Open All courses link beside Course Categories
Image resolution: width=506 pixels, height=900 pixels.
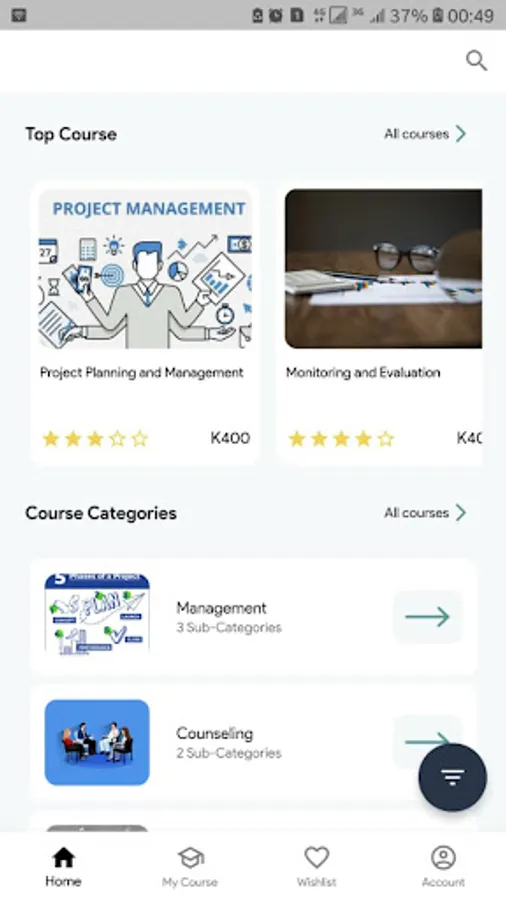click(417, 513)
